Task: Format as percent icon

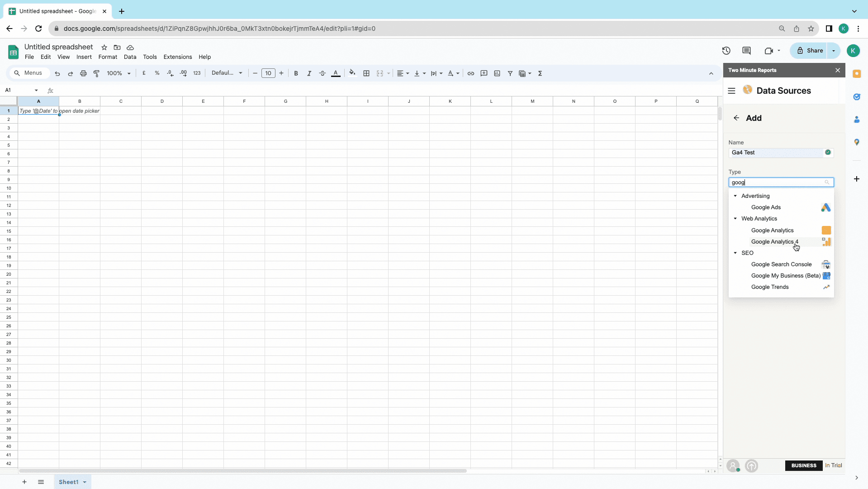Action: 157,73
